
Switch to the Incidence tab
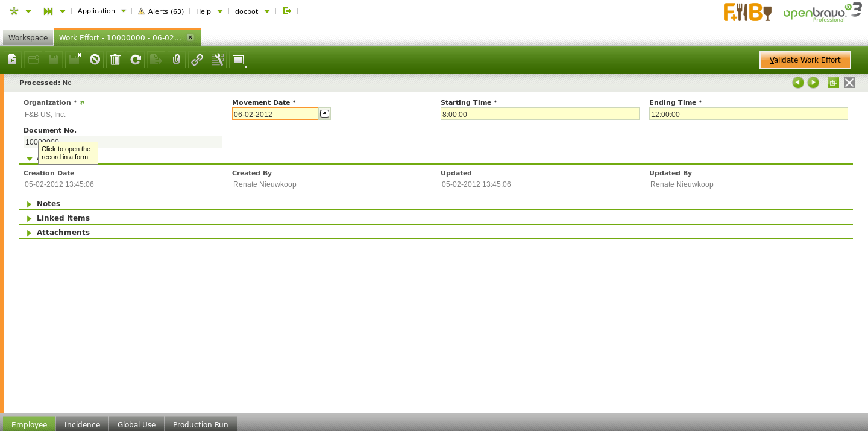(x=82, y=424)
